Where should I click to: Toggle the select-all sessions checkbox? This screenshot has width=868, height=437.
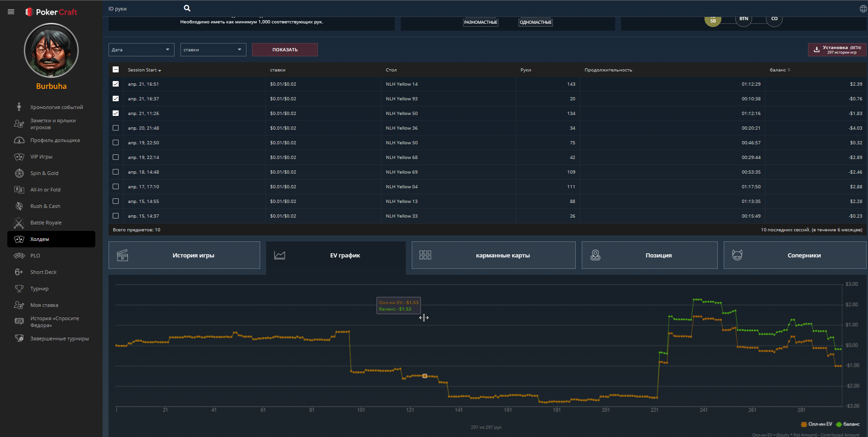115,70
